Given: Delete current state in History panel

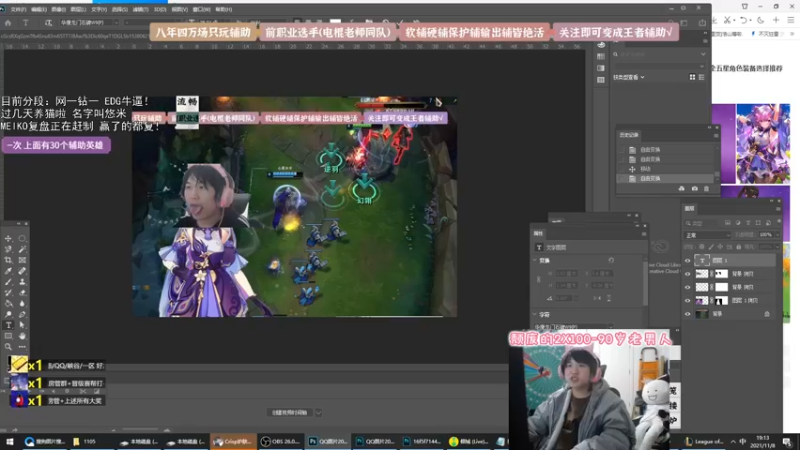Looking at the screenshot, I should 707,189.
